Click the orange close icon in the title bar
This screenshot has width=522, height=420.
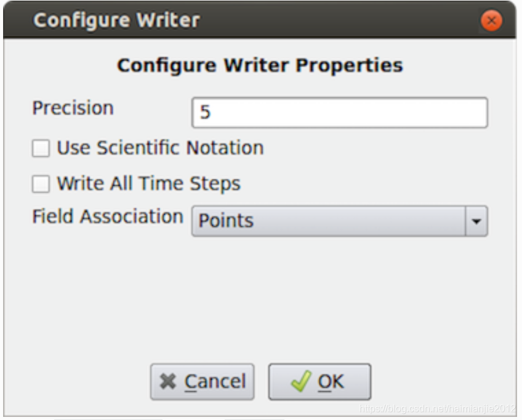tap(491, 22)
